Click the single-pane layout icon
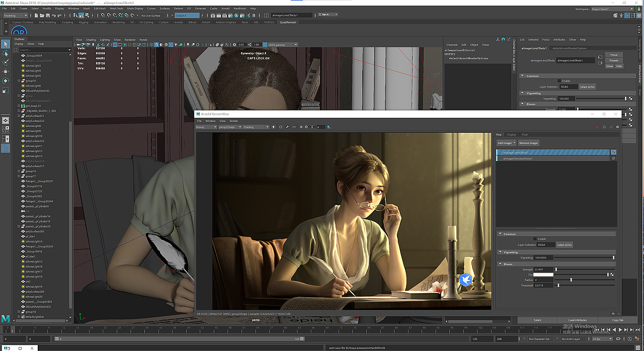The height and width of the screenshot is (351, 644). coord(5,121)
